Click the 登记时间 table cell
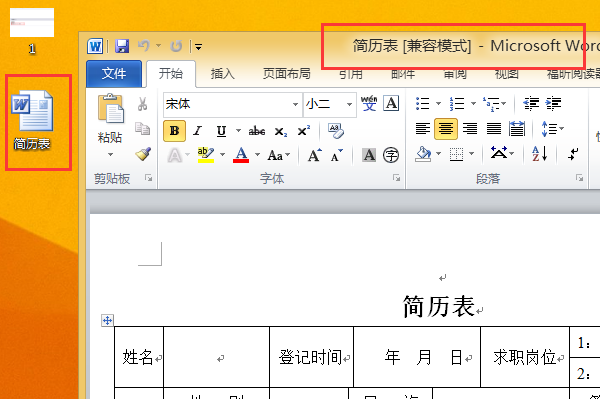This screenshot has height=399, width=600. tap(311, 357)
